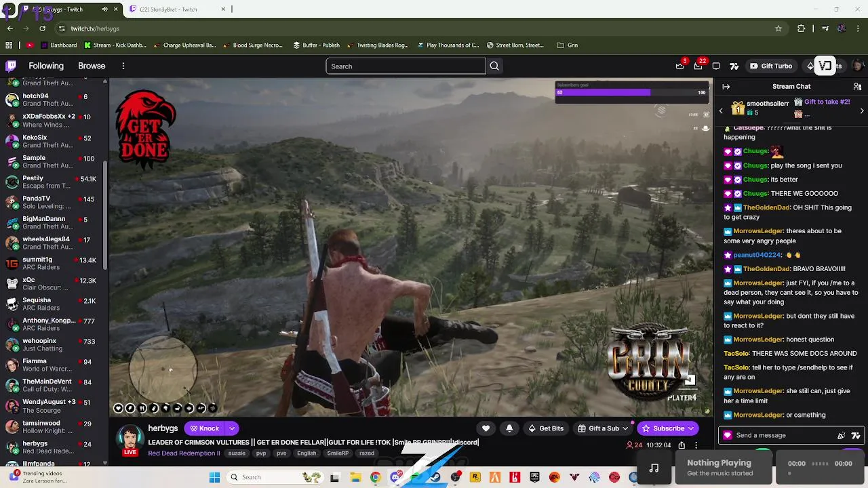The image size is (868, 488).
Task: Reload the Twitch page
Action: (42, 28)
